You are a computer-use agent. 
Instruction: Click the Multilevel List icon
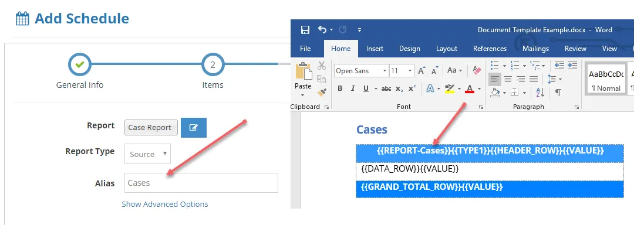(535, 66)
